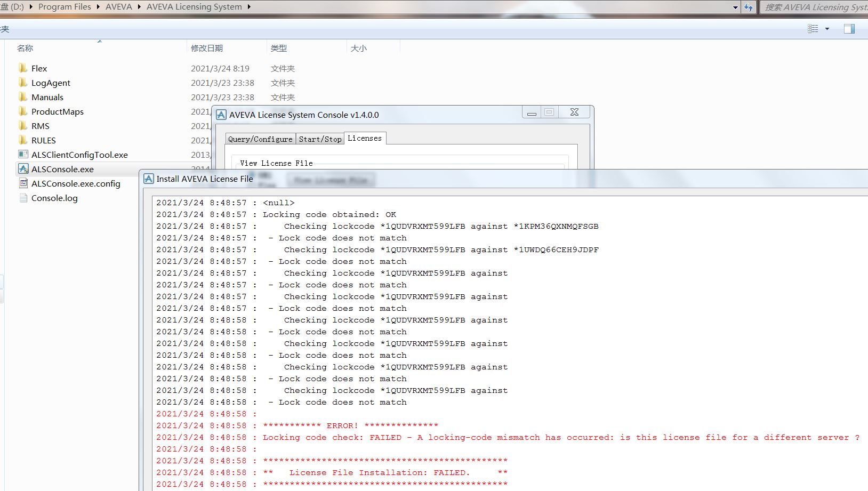
Task: Click the AVEVA License System Console title icon
Action: click(221, 115)
